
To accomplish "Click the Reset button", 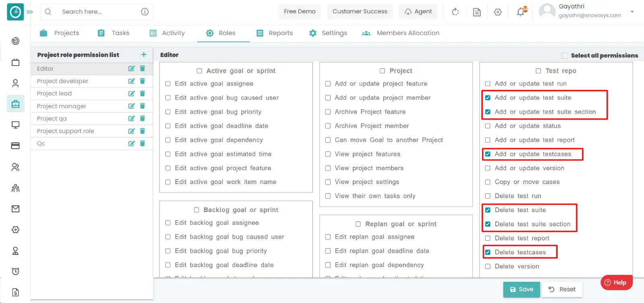I will (562, 289).
